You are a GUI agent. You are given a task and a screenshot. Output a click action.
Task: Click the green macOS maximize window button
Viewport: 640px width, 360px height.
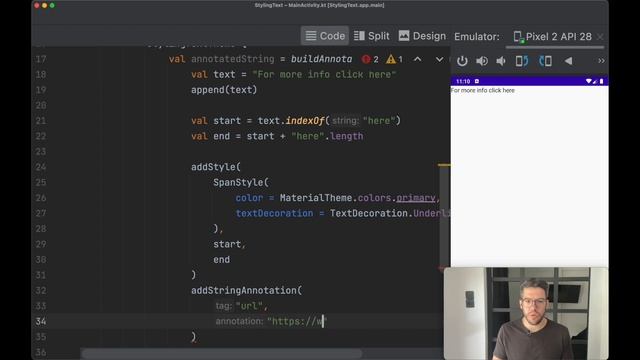pyautogui.click(x=52, y=5)
